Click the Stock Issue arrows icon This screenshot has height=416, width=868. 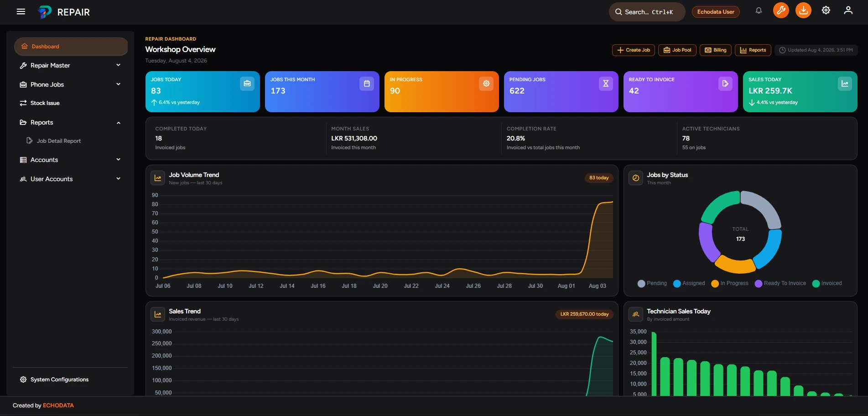[23, 103]
